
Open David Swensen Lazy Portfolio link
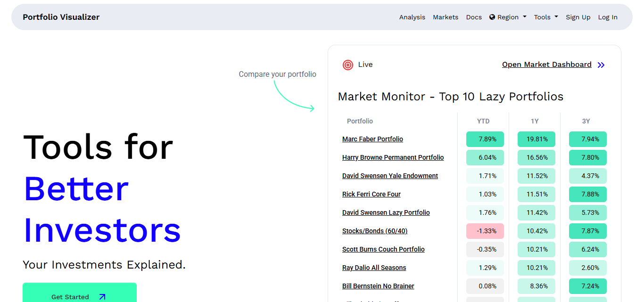point(386,212)
